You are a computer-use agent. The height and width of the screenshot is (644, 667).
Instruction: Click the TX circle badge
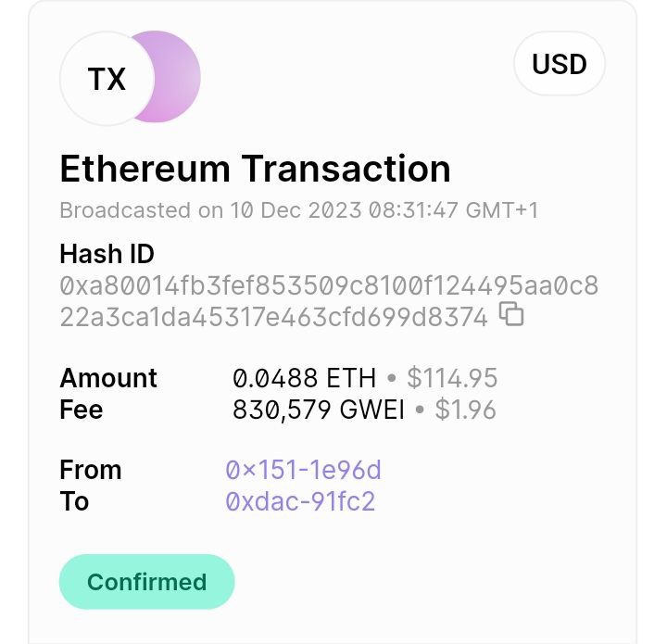coord(107,79)
